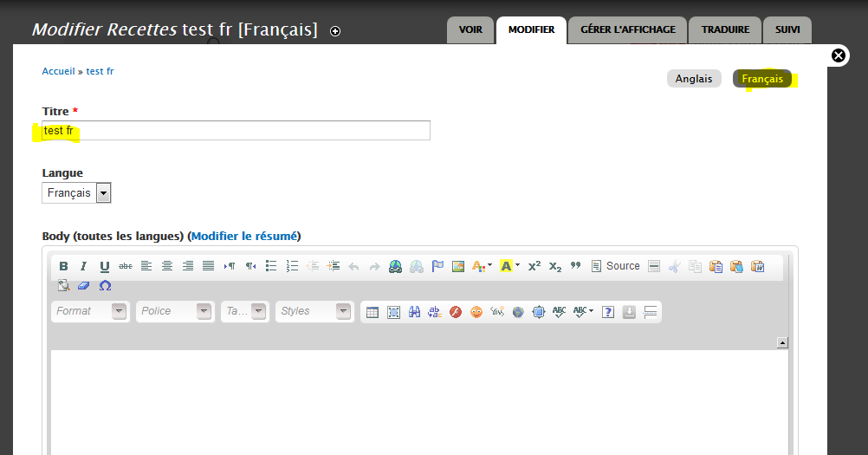868x455 pixels.
Task: Open the Format dropdown
Action: (91, 312)
